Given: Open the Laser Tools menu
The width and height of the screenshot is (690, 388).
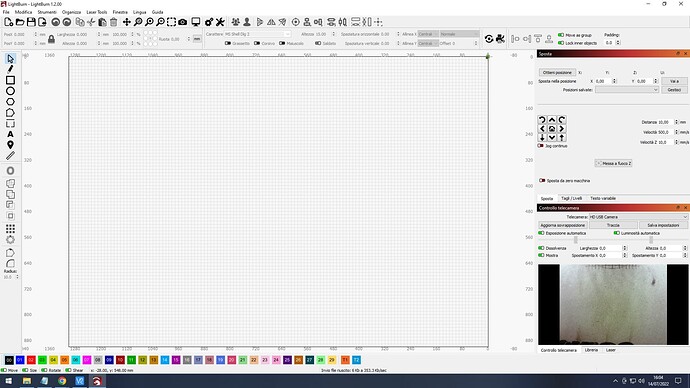Looking at the screenshot, I should [96, 12].
